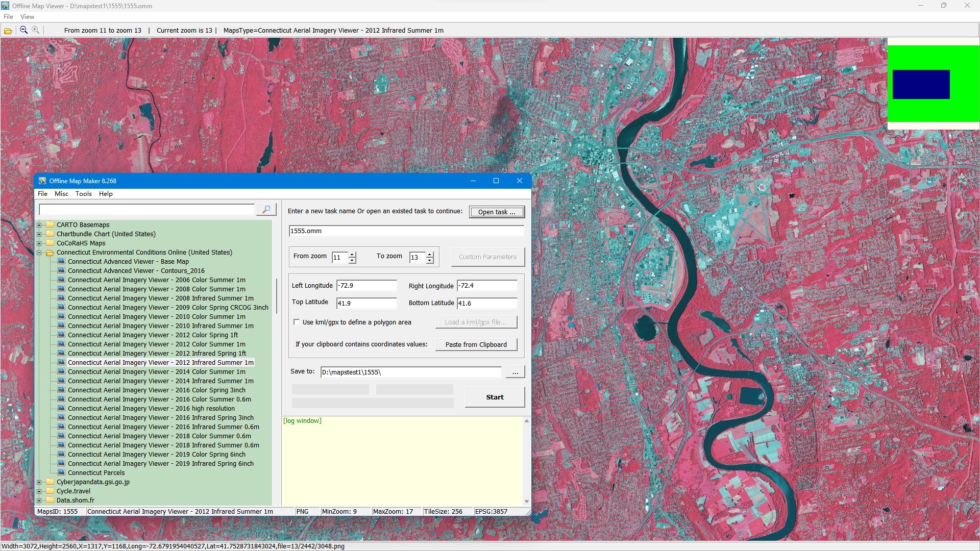Click map icon beside Connecticut Advanced Viewer - Base Map
Screen dimensions: 980x551
(x=62, y=261)
